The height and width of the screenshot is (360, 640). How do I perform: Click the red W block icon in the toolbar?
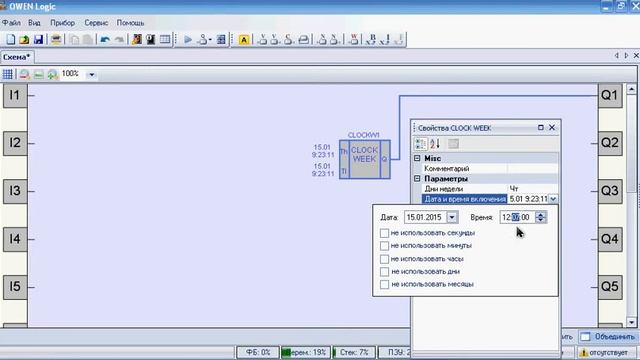[x=354, y=40]
